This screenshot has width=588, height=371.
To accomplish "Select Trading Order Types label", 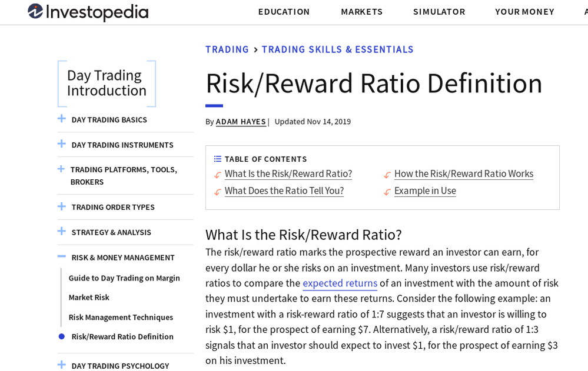I will [x=113, y=207].
